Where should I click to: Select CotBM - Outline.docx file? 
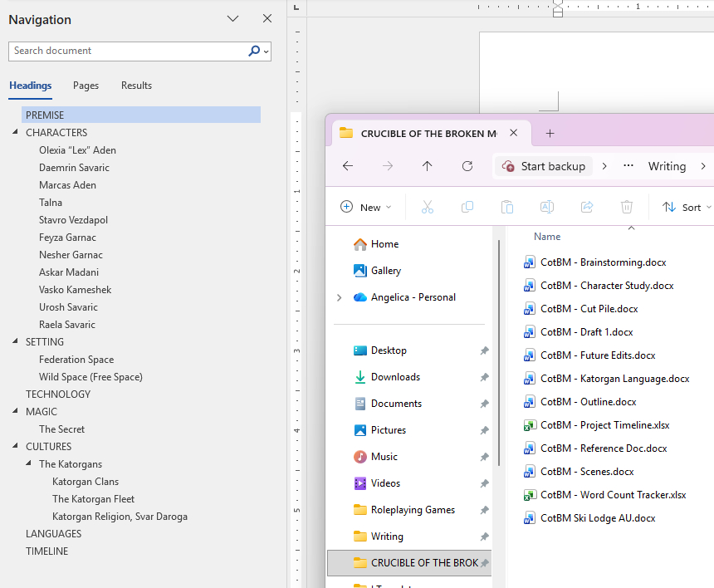click(588, 402)
